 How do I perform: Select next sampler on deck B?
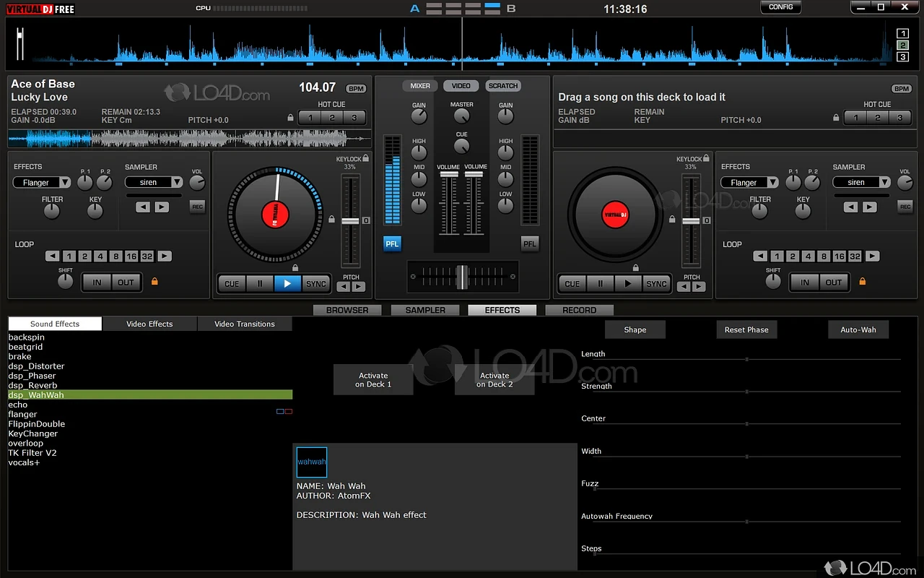(870, 207)
